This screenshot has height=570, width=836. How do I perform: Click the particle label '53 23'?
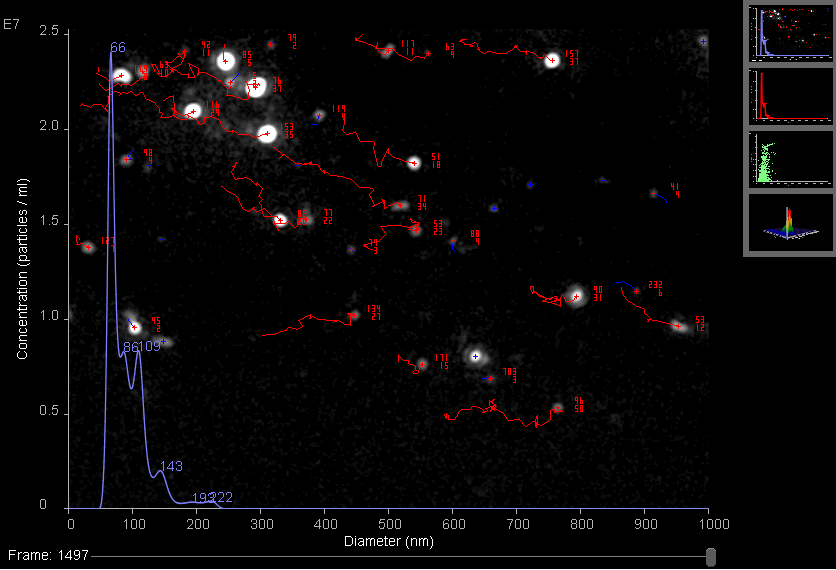point(438,228)
